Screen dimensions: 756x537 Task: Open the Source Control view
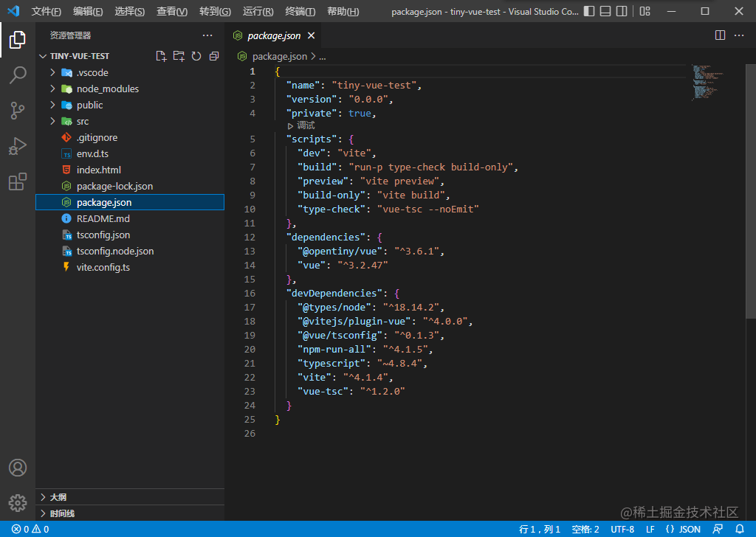(x=18, y=111)
